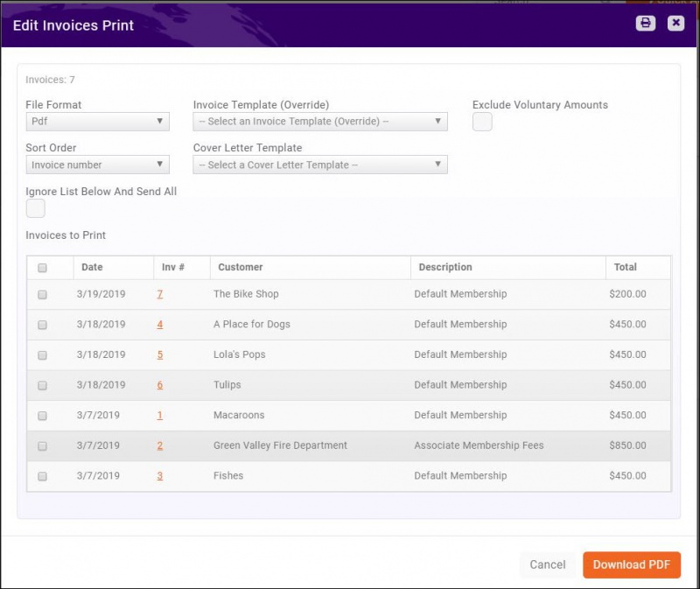
Task: Open the File Format dropdown
Action: point(96,121)
